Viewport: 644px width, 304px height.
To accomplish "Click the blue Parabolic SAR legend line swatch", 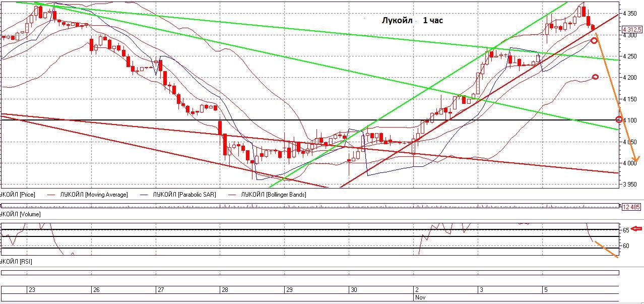I will pyautogui.click(x=143, y=195).
